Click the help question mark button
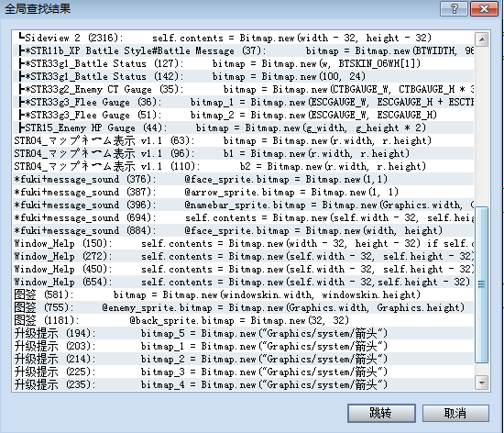This screenshot has height=433, width=504. (x=454, y=8)
